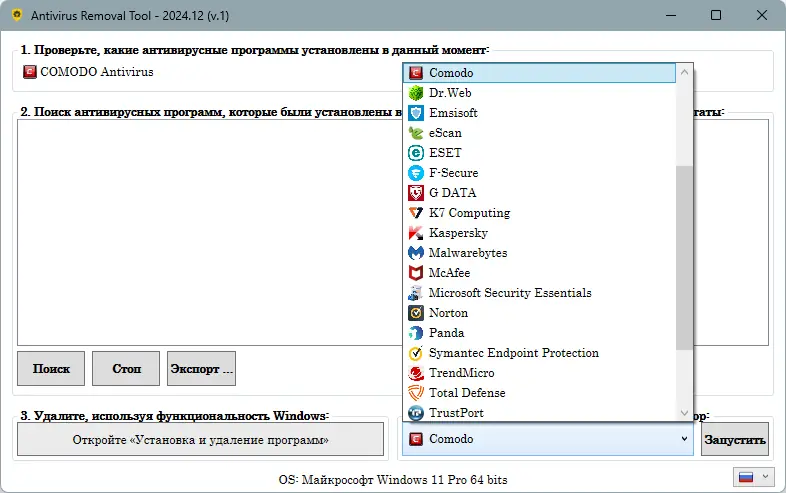Click the COMODO Antivirus installed program icon
The width and height of the screenshot is (786, 493).
click(x=30, y=72)
